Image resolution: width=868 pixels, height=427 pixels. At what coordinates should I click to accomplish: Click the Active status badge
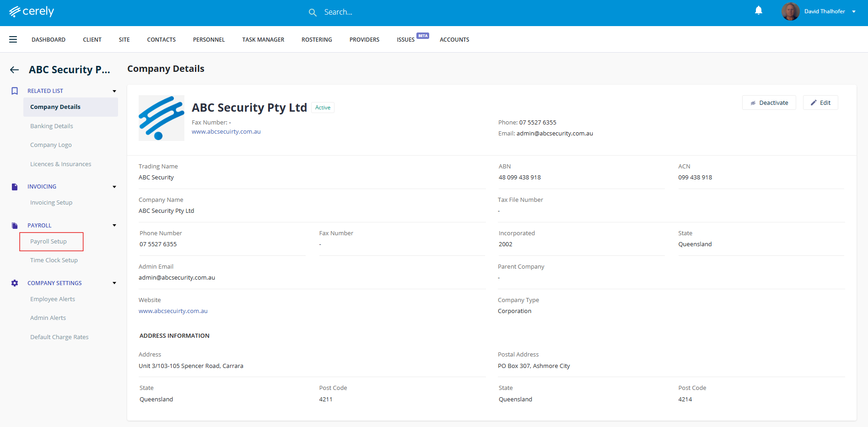coord(323,108)
